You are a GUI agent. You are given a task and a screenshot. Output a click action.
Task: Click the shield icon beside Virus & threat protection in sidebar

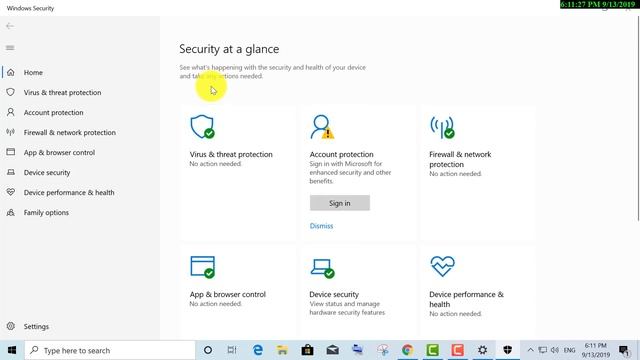coord(11,92)
